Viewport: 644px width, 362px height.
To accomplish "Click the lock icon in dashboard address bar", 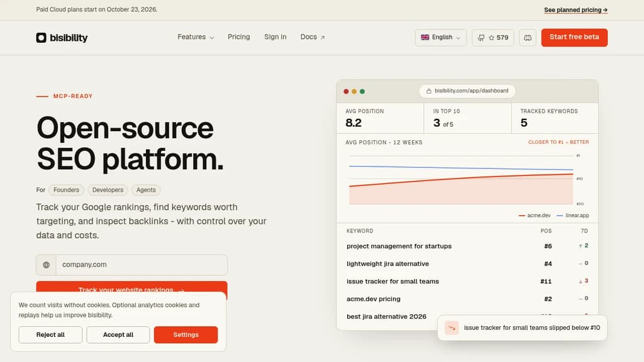I will (429, 91).
